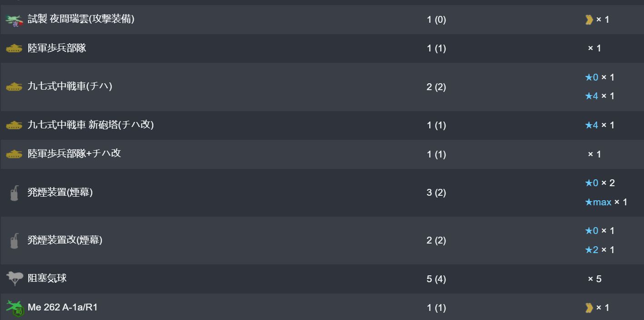The height and width of the screenshot is (320, 644).
Task: Select the 阻塞気球 equipment name
Action: (47, 278)
